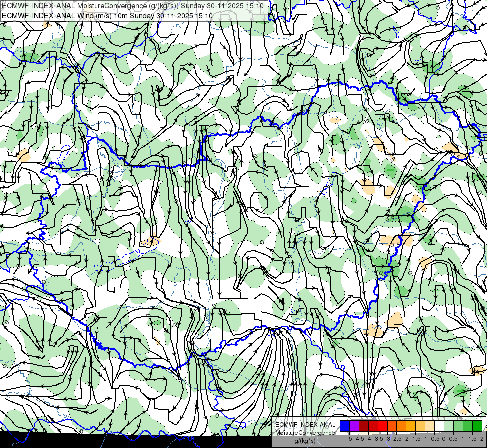Click the '-4.5' tick label on legend
The image size is (487, 448).
tap(359, 439)
